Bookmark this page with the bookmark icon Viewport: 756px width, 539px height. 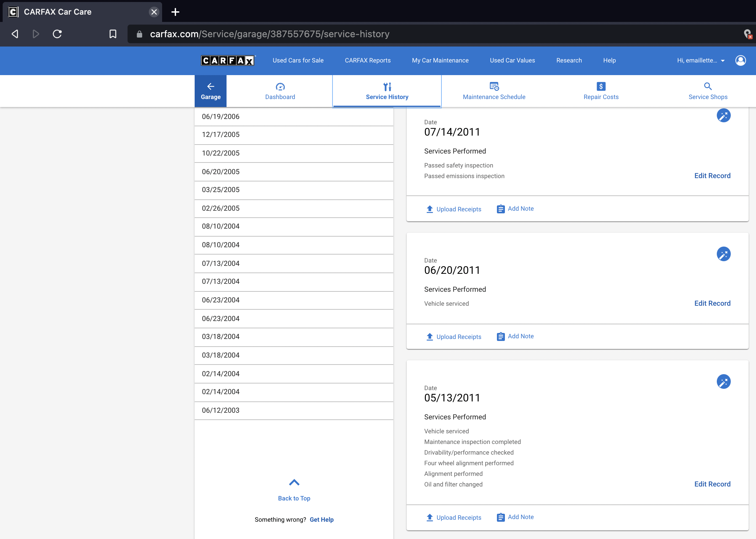pos(113,34)
